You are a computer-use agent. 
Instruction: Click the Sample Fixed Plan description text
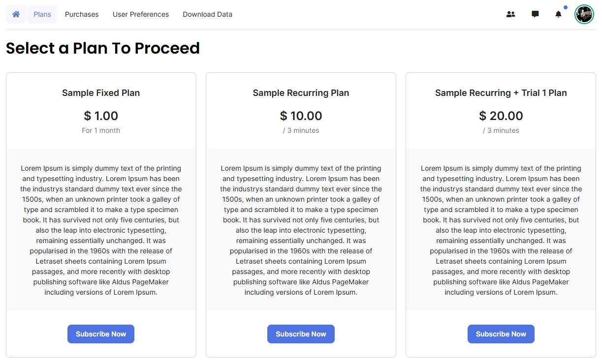pos(101,230)
